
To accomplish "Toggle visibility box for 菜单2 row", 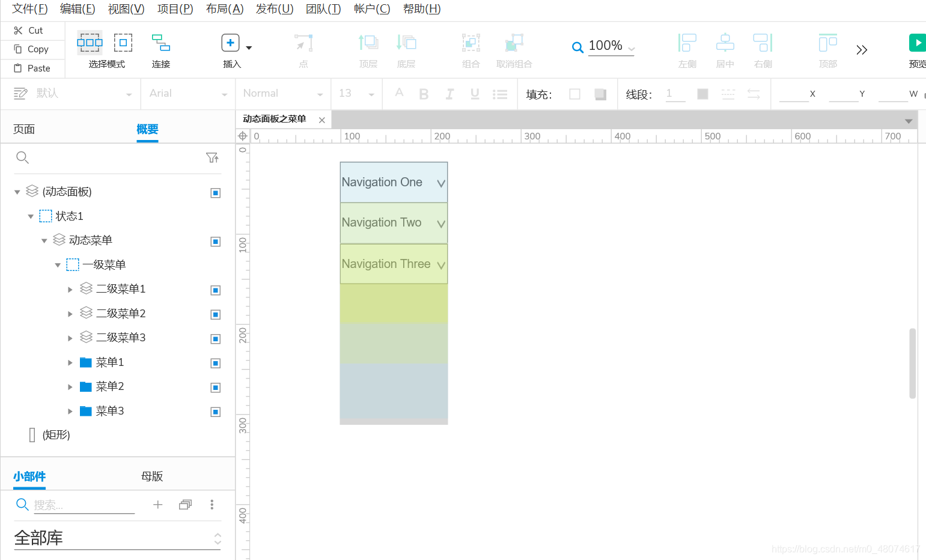I will (216, 388).
